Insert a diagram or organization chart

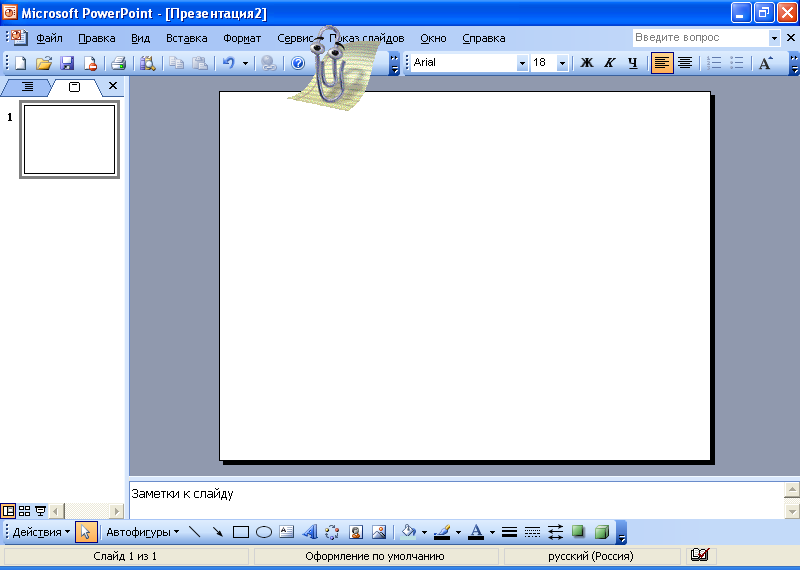coord(332,532)
